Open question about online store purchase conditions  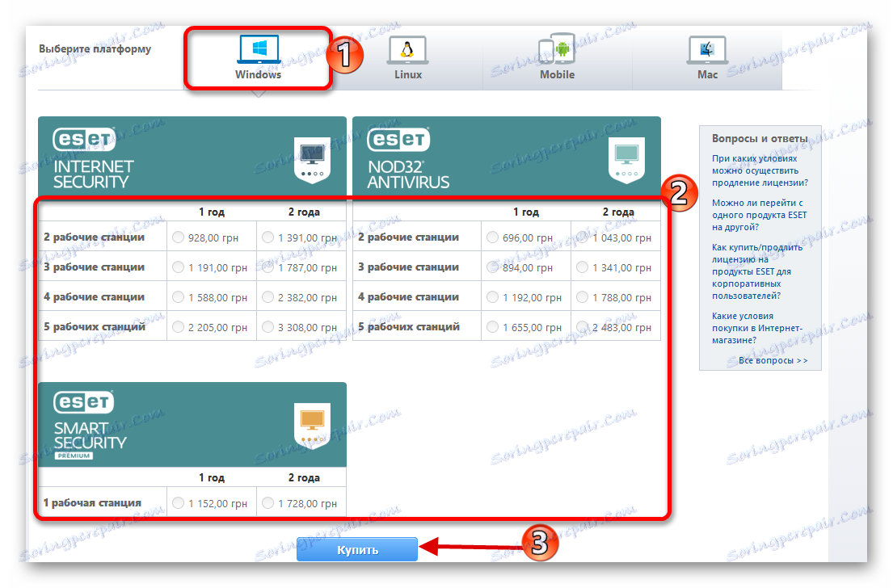[x=757, y=328]
